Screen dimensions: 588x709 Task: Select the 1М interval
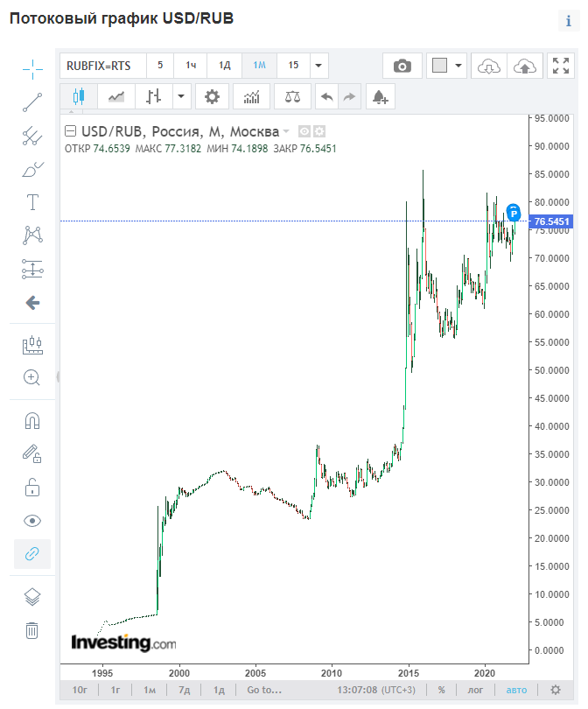coord(259,66)
